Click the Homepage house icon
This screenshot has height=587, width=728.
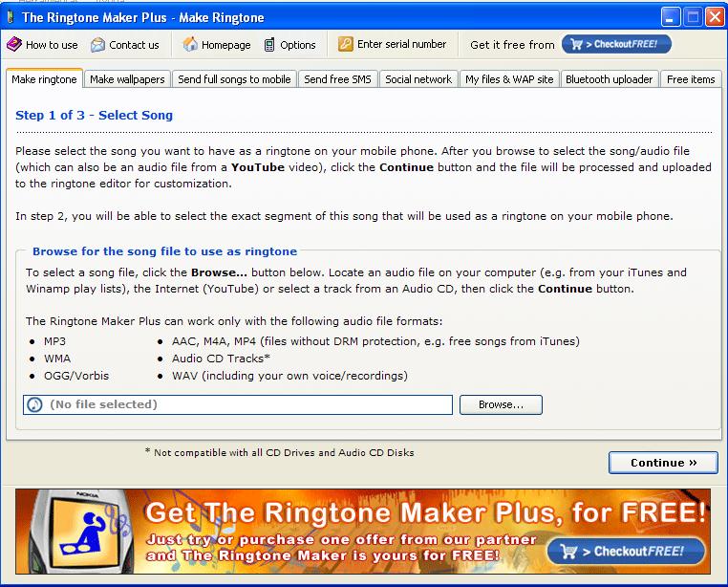[190, 44]
